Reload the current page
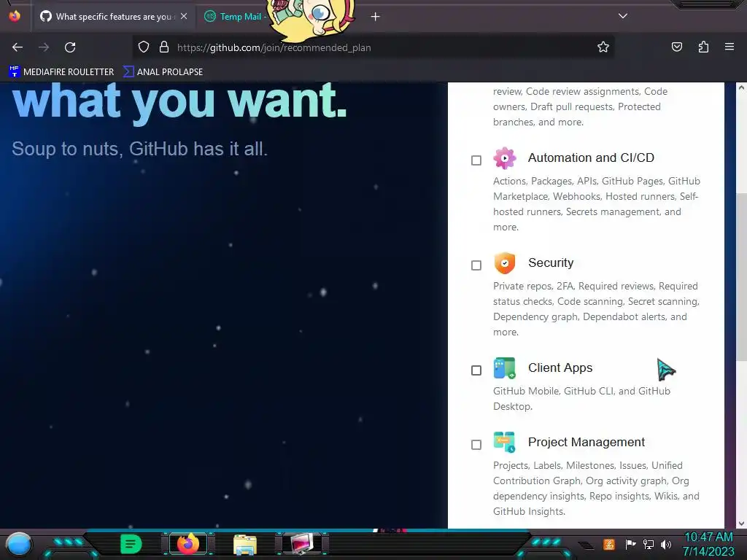Image resolution: width=747 pixels, height=560 pixels. (70, 47)
